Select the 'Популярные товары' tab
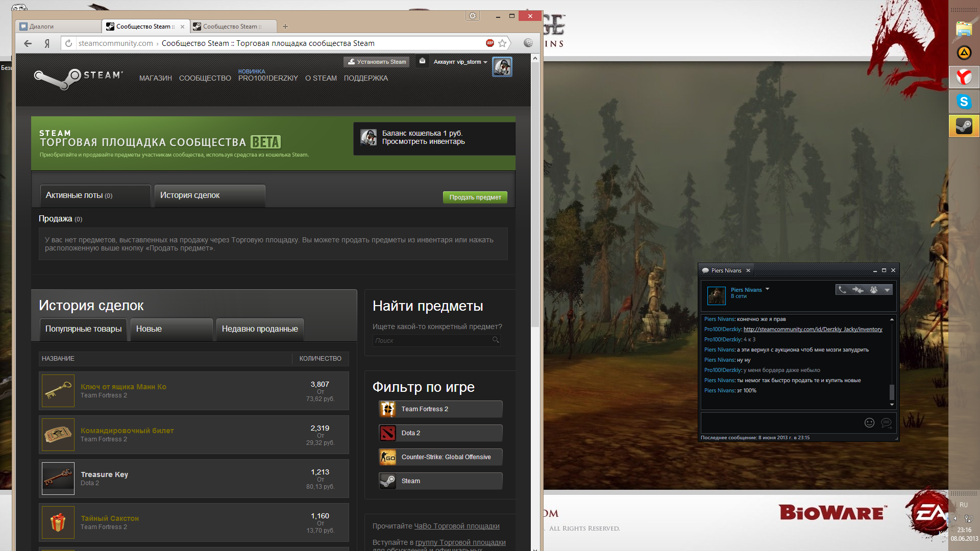980x551 pixels. [83, 330]
